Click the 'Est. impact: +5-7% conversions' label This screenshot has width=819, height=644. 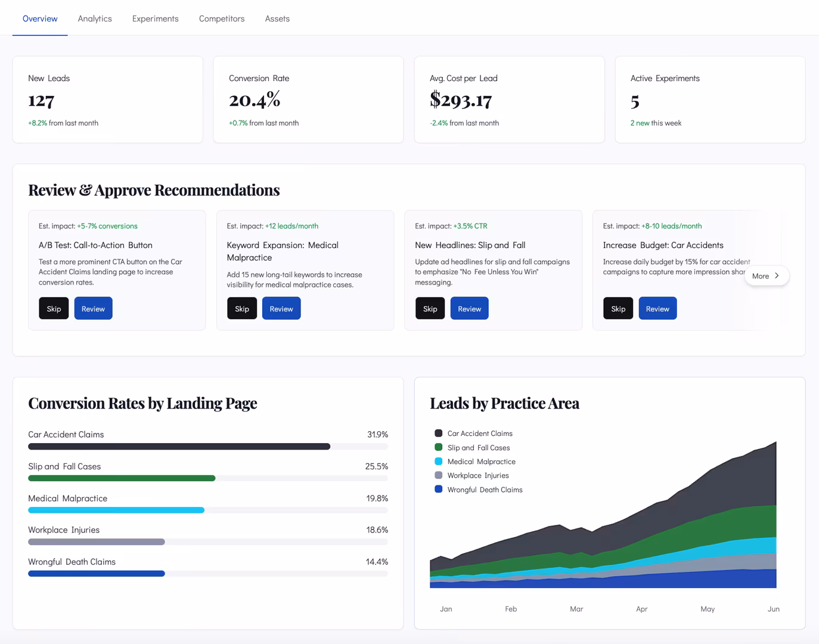(88, 226)
